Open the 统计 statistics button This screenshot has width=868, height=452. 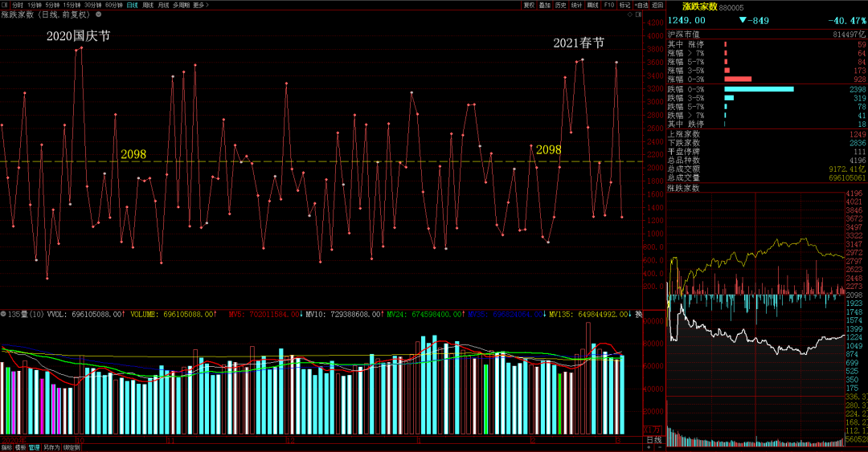click(577, 5)
